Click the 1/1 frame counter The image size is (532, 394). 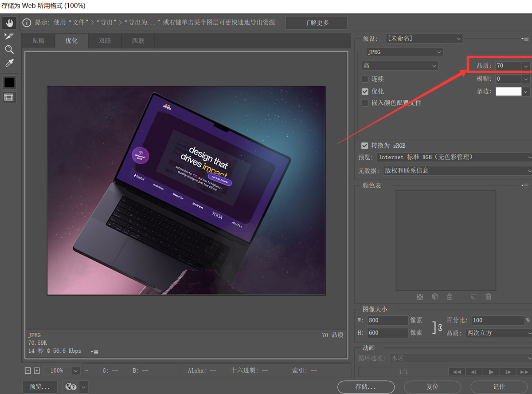[x=403, y=372]
